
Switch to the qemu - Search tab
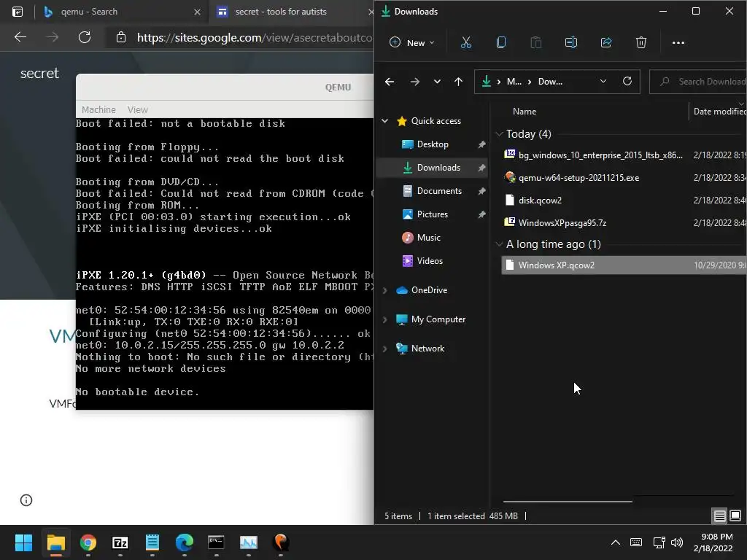coord(122,12)
